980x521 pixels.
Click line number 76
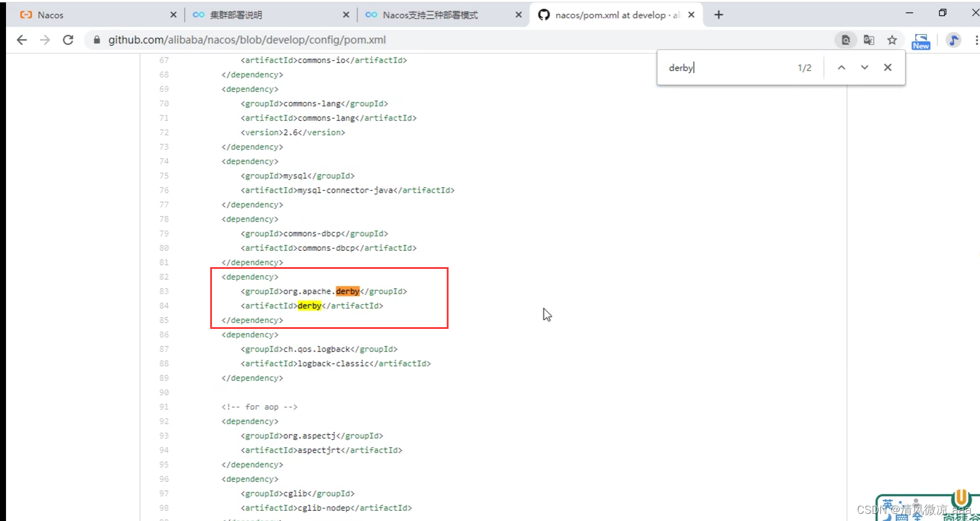pos(164,190)
